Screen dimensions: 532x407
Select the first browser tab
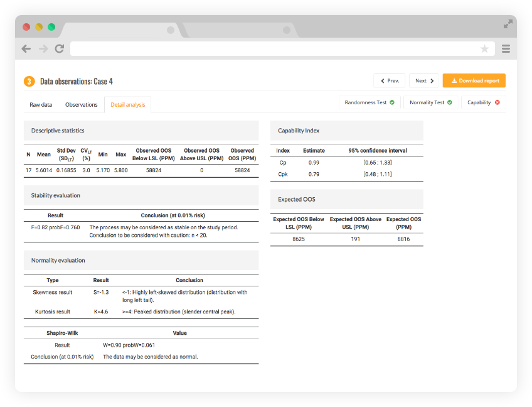(x=121, y=30)
